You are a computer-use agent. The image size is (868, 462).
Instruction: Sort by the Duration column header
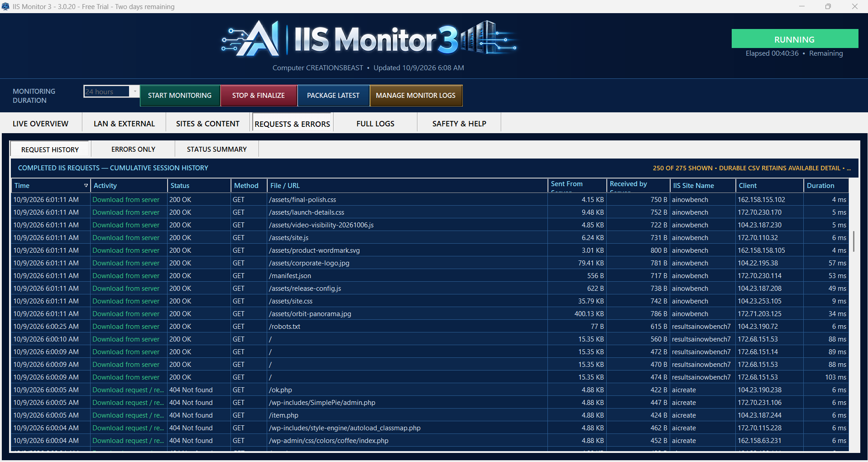(x=826, y=186)
